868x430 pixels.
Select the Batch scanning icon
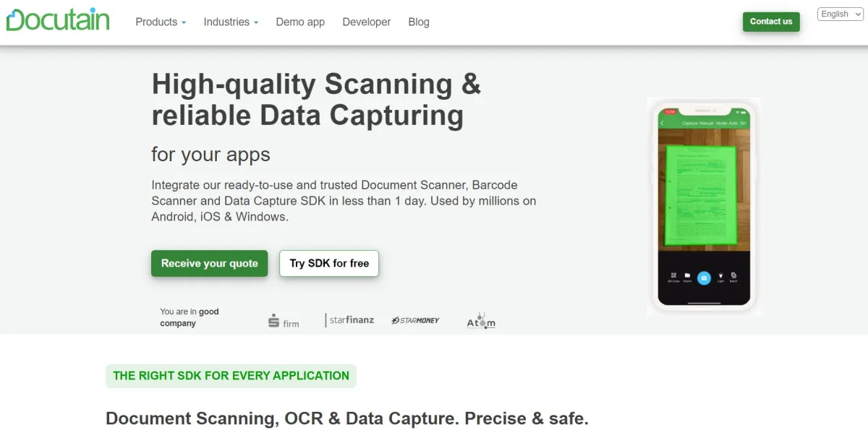(733, 276)
